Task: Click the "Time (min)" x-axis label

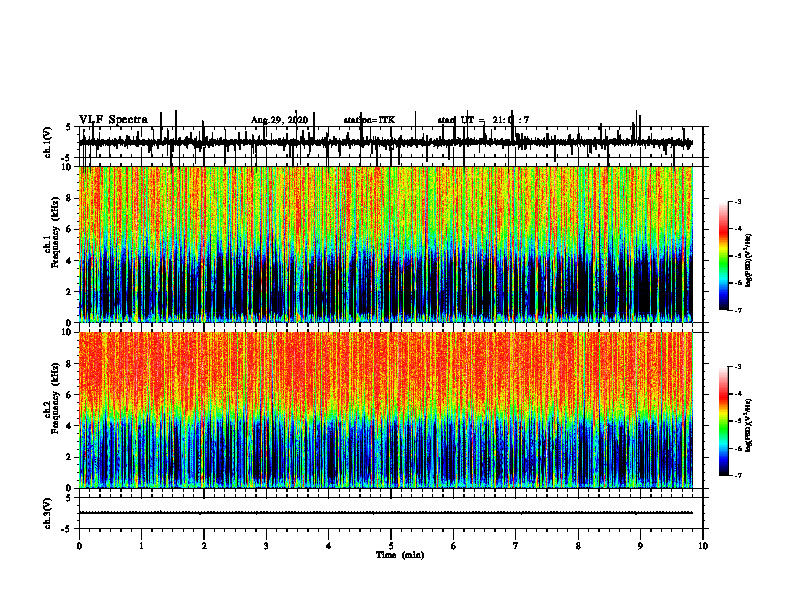Action: [400, 555]
